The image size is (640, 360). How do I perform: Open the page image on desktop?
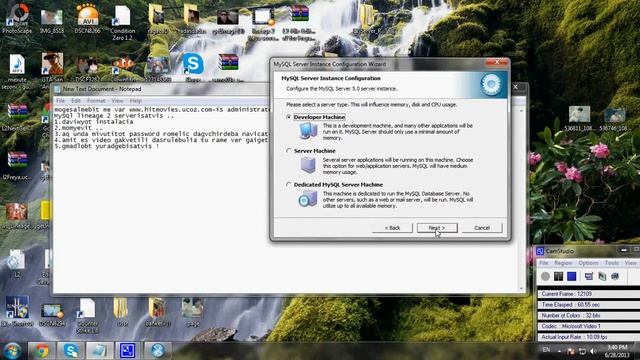pos(193,312)
